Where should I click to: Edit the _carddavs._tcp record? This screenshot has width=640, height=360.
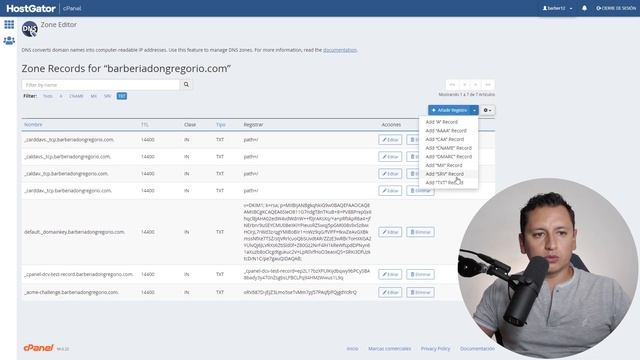click(390, 140)
